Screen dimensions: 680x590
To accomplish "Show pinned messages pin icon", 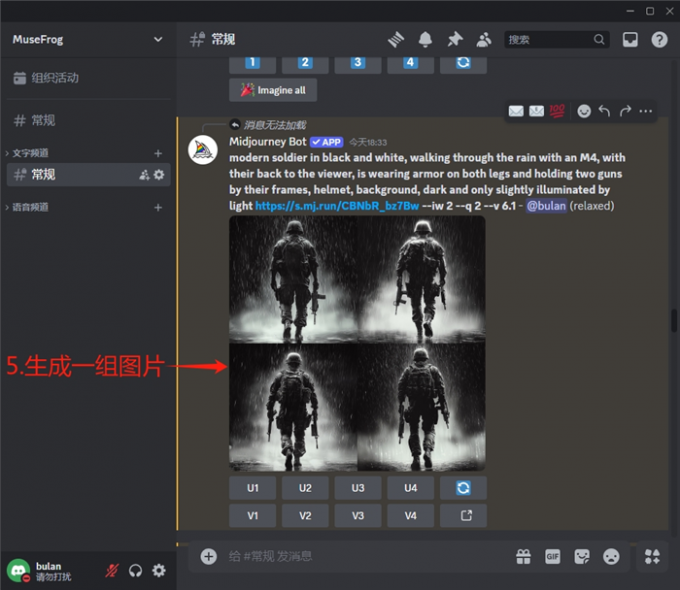I will pyautogui.click(x=454, y=39).
